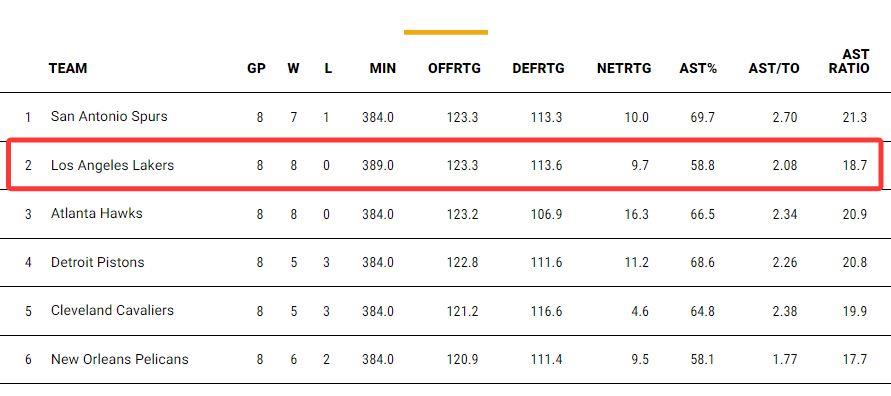891x396 pixels.
Task: Click the W wins column header
Action: click(x=293, y=69)
